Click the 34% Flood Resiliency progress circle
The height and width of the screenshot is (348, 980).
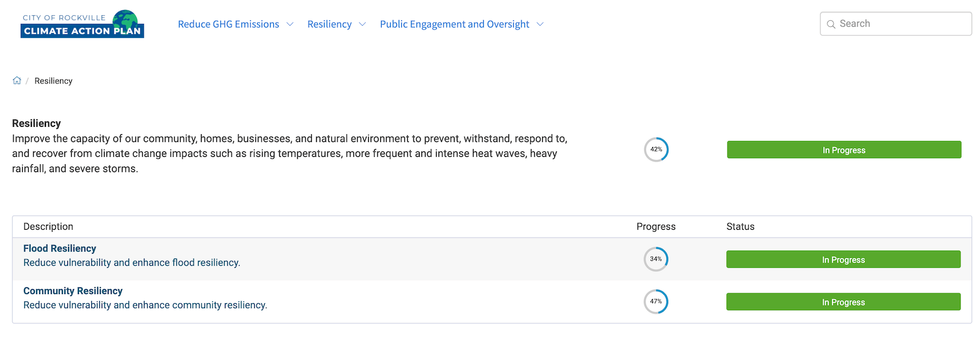coord(656,259)
